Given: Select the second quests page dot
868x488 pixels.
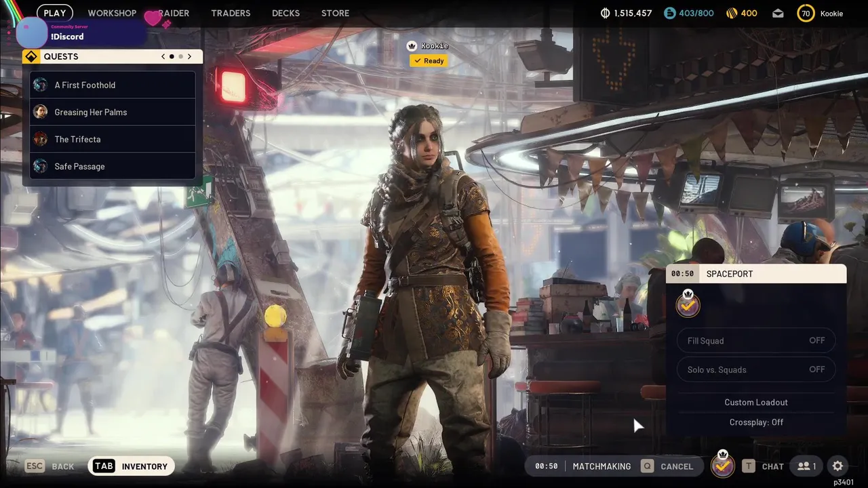Looking at the screenshot, I should click(180, 56).
